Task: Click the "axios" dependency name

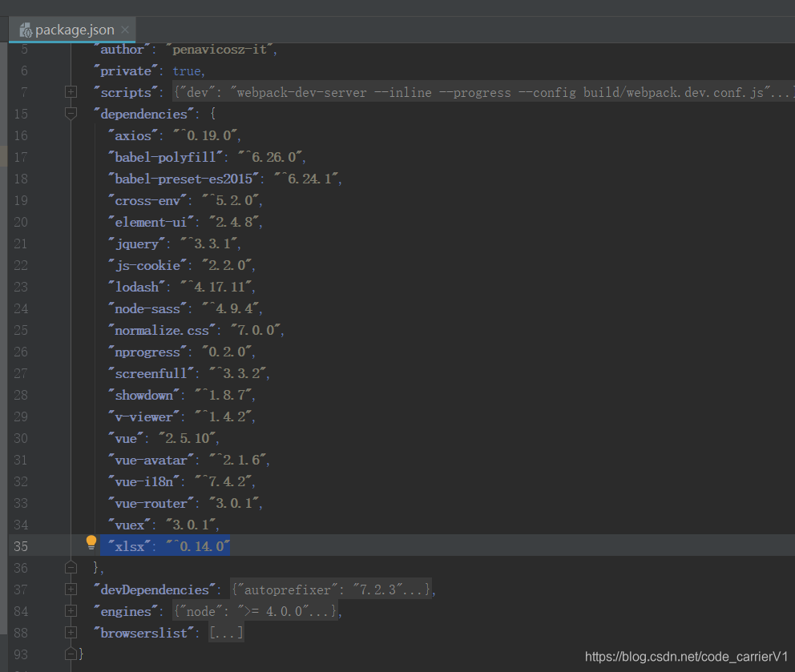Action: point(133,136)
